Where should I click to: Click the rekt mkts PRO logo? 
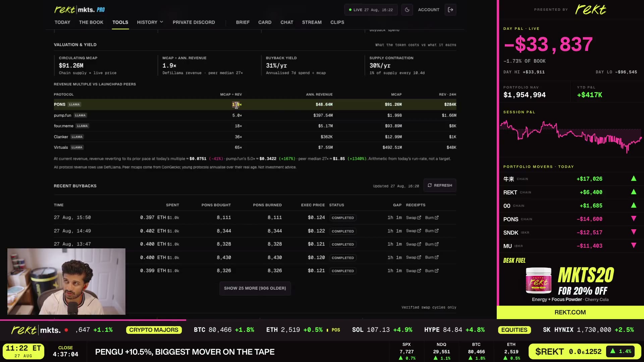[79, 10]
